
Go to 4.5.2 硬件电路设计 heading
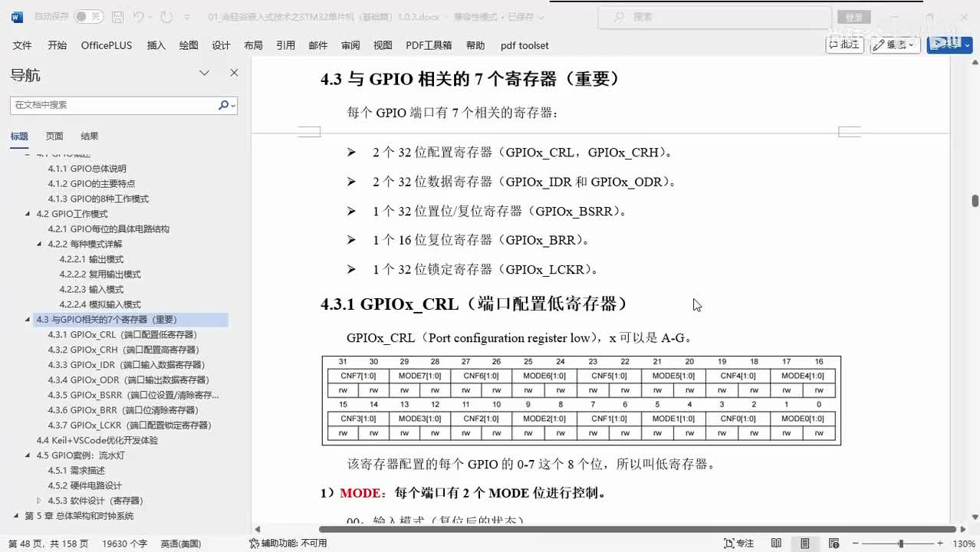84,485
